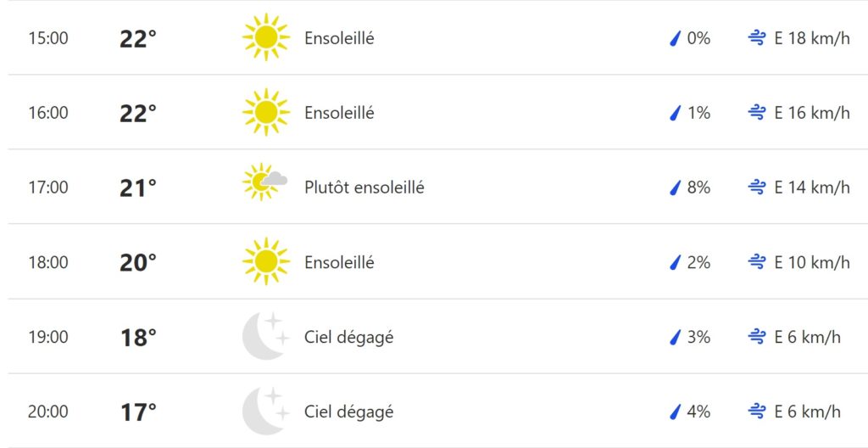
Task: Click the sun icon in the 18:00 row
Action: coord(265,262)
